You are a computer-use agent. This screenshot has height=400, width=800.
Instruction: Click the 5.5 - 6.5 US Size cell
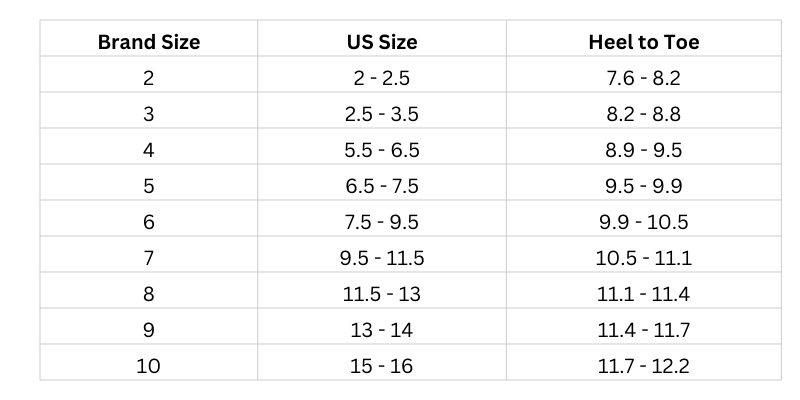click(382, 146)
